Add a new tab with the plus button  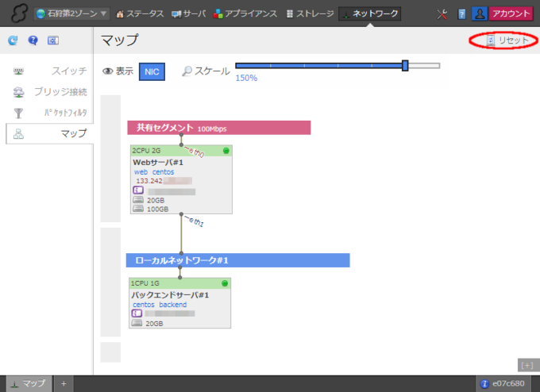click(x=64, y=383)
